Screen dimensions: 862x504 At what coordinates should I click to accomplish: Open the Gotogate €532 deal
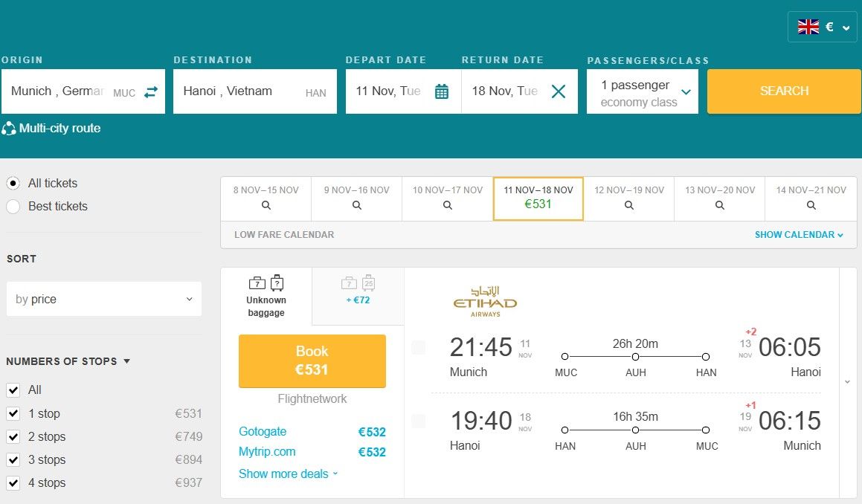(312, 432)
